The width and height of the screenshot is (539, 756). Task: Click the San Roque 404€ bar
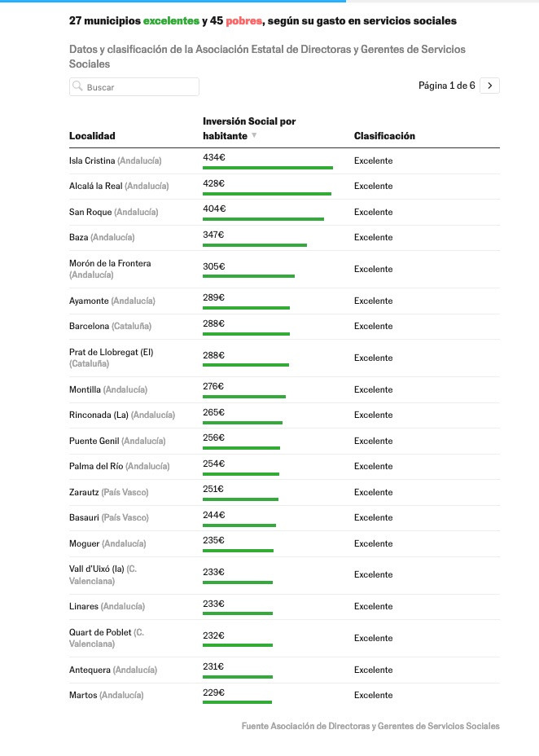pos(263,219)
